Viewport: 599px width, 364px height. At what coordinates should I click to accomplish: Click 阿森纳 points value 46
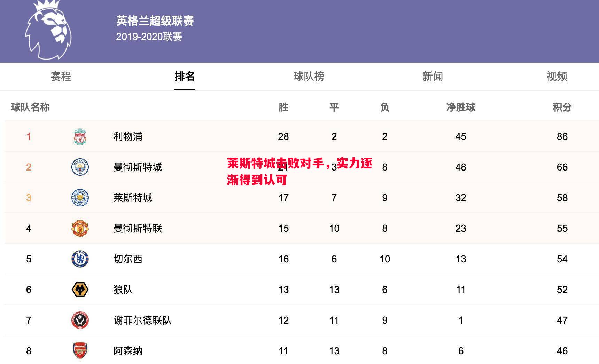coord(562,351)
